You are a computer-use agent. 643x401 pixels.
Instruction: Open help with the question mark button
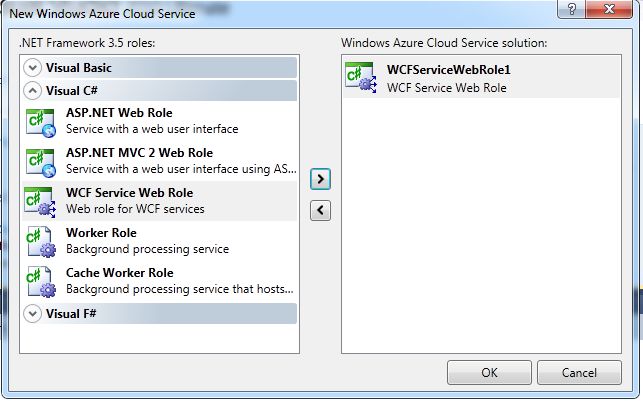(x=572, y=9)
